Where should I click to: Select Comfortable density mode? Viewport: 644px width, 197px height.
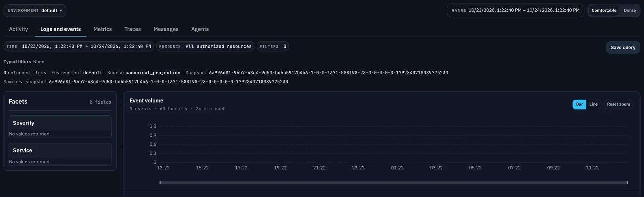pyautogui.click(x=604, y=10)
